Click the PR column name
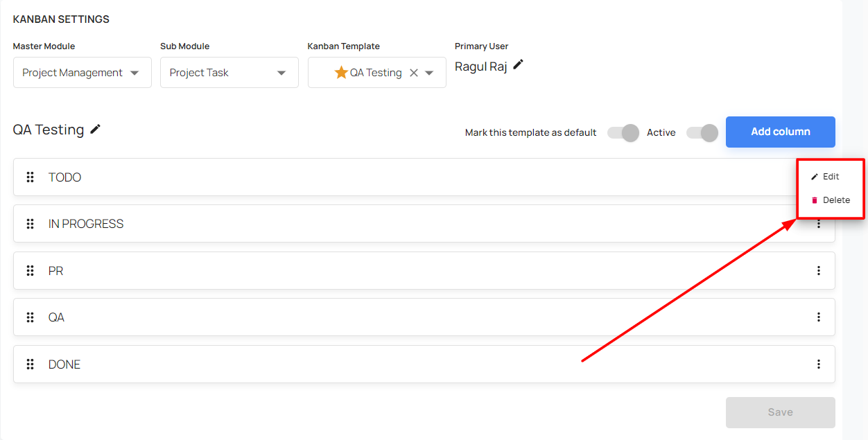Viewport: 868px width, 440px height. [x=55, y=271]
